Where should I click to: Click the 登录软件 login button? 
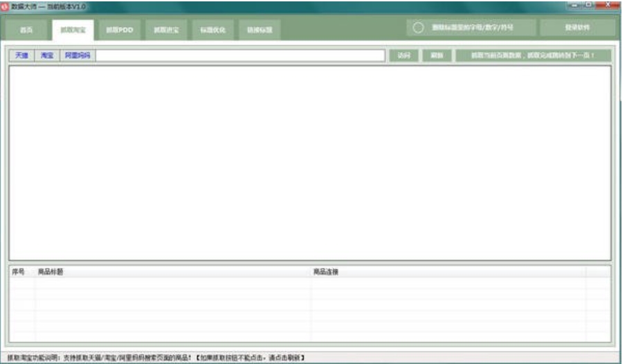577,28
